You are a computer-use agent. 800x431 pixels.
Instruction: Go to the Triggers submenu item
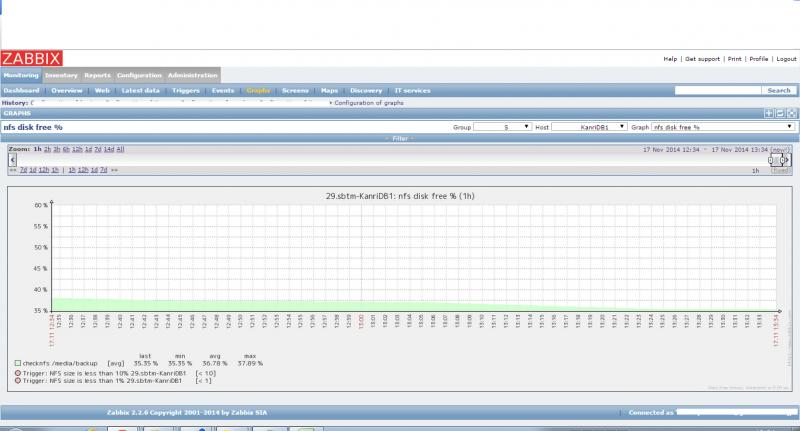coord(186,90)
